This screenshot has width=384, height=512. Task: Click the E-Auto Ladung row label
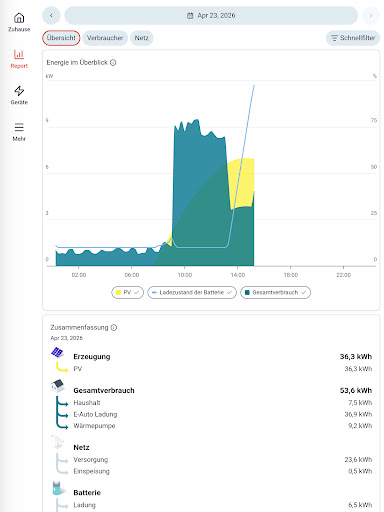(95, 414)
